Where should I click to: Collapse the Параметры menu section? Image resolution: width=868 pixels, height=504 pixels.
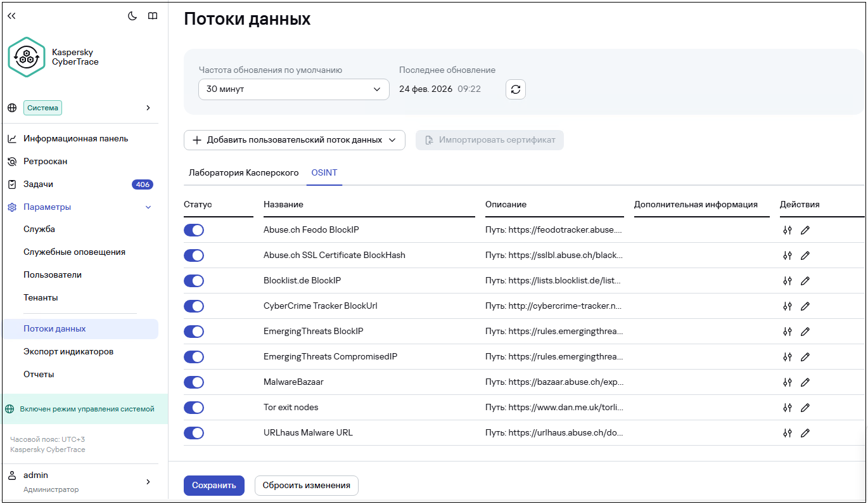pyautogui.click(x=148, y=207)
